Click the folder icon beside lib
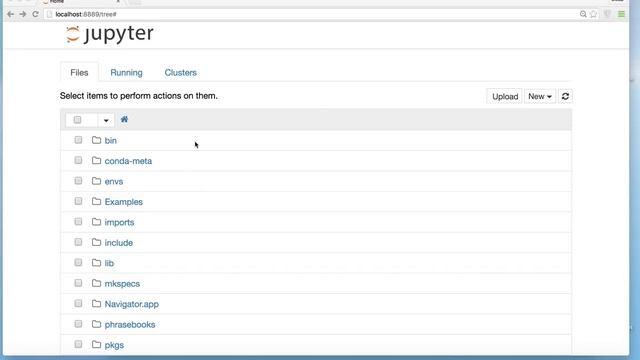Image resolution: width=640 pixels, height=360 pixels. coord(96,262)
